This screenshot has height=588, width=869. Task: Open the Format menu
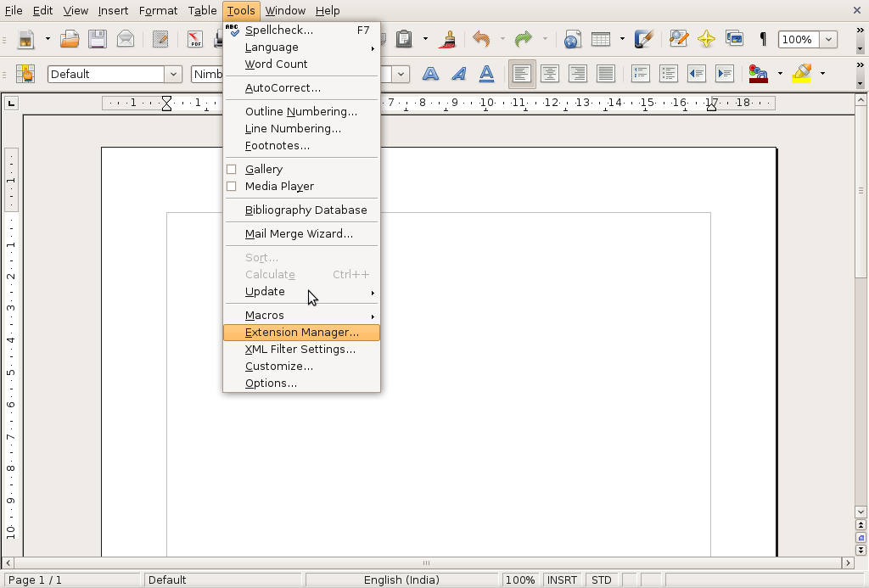coord(158,10)
